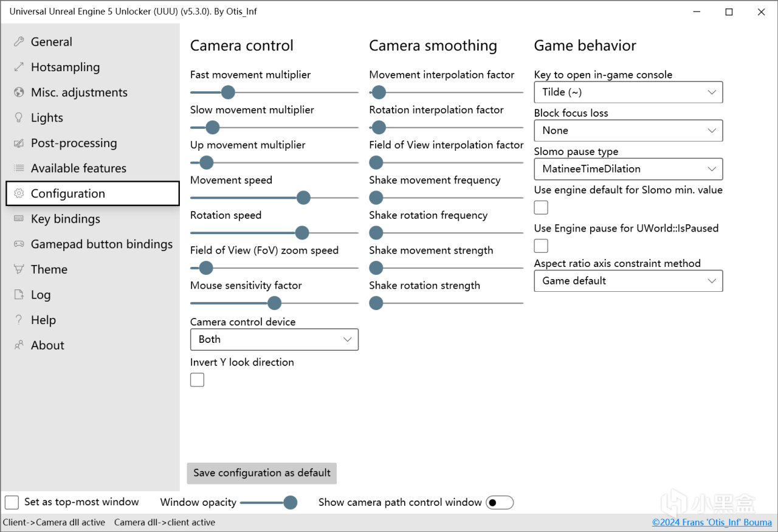Viewport: 778px width, 532px height.
Task: Toggle Show camera path control window switch
Action: (500, 502)
